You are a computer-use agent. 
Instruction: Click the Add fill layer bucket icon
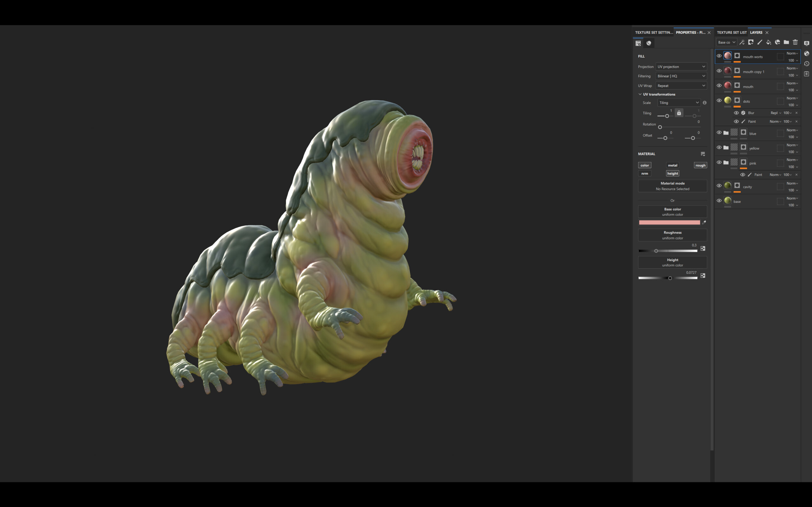769,42
